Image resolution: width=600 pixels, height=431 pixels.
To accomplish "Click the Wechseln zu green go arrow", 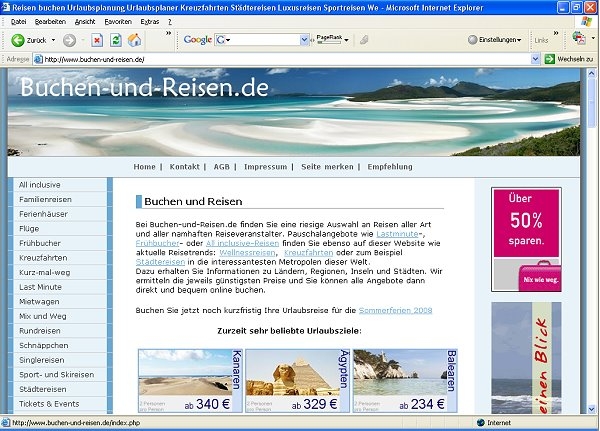I will click(549, 60).
